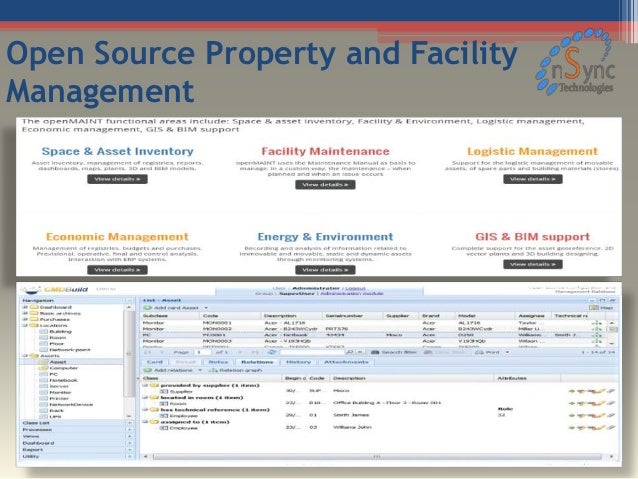This screenshot has height=479, width=638.
Task: Expand the Utility accordion panel
Action: pyautogui.click(x=130, y=457)
